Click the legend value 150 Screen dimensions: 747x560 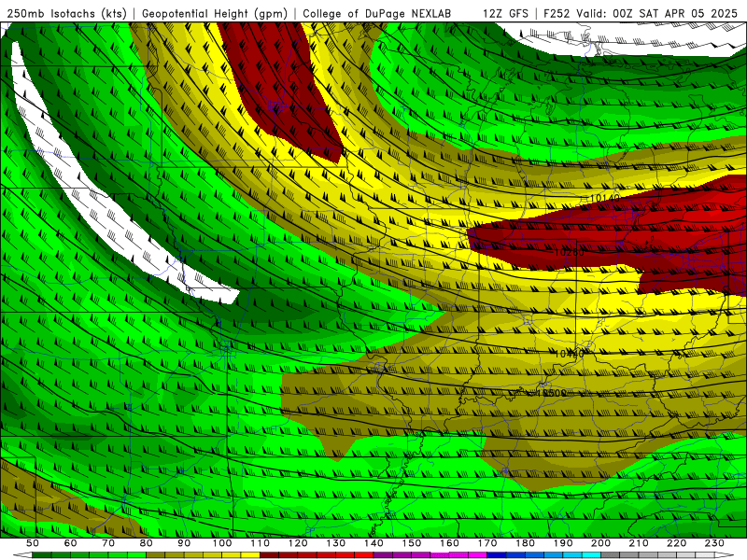[x=411, y=543]
